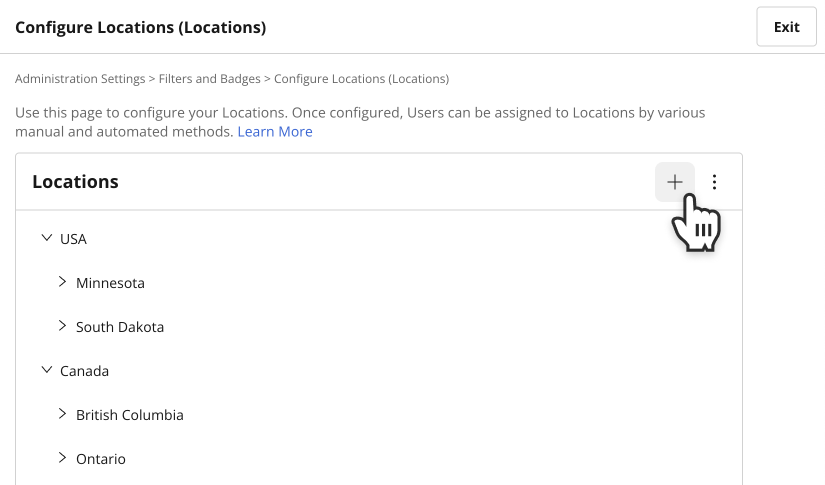Open the Learn More link
This screenshot has width=825, height=485.
(275, 132)
